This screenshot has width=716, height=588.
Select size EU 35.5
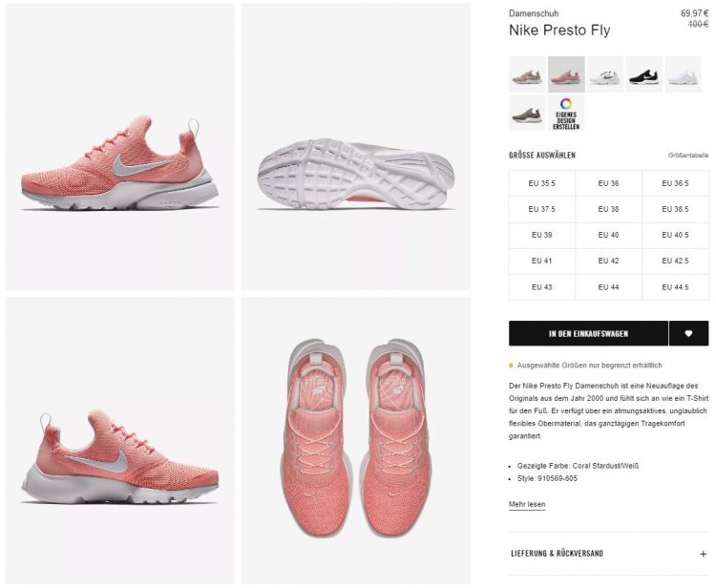pyautogui.click(x=542, y=183)
